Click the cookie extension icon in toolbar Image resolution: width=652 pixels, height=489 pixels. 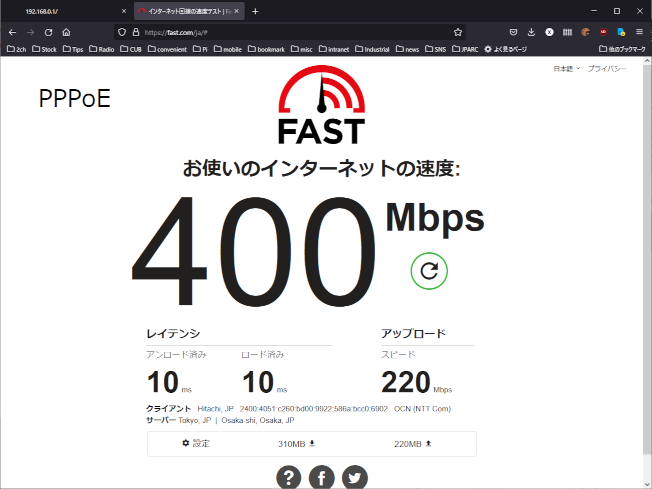pyautogui.click(x=585, y=32)
